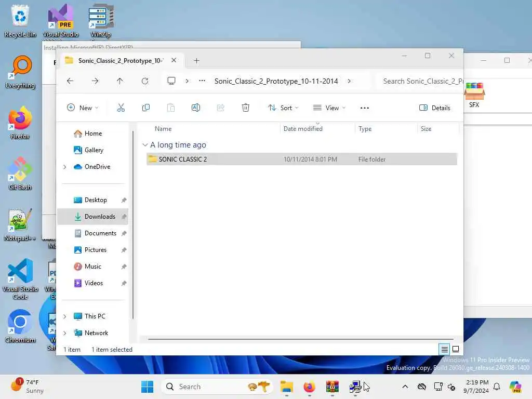Toggle the Details pane button
This screenshot has width=532, height=399.
[x=435, y=108]
